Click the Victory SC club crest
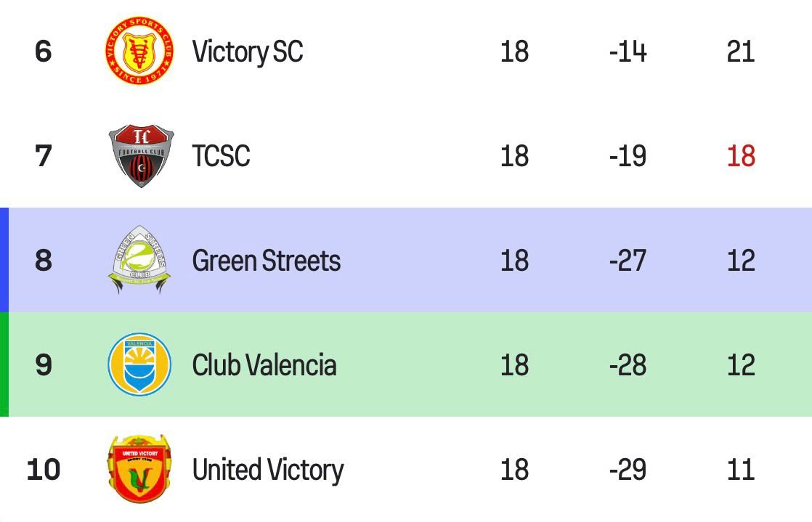This screenshot has width=812, height=522. pyautogui.click(x=139, y=51)
